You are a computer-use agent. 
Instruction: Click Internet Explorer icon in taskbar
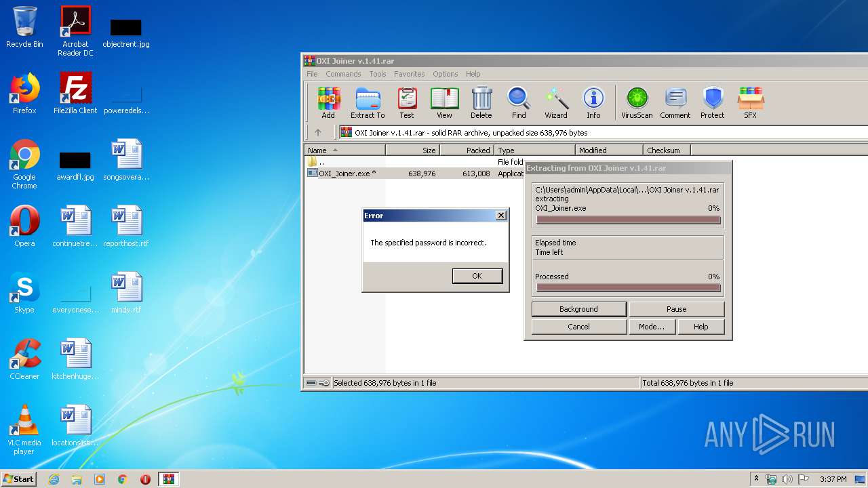pos(54,479)
